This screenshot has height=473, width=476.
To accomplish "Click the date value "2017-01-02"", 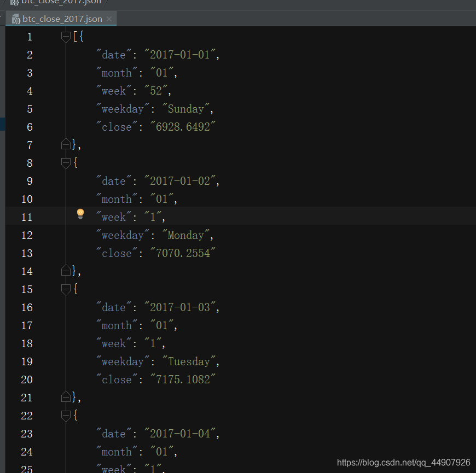I will pos(180,181).
